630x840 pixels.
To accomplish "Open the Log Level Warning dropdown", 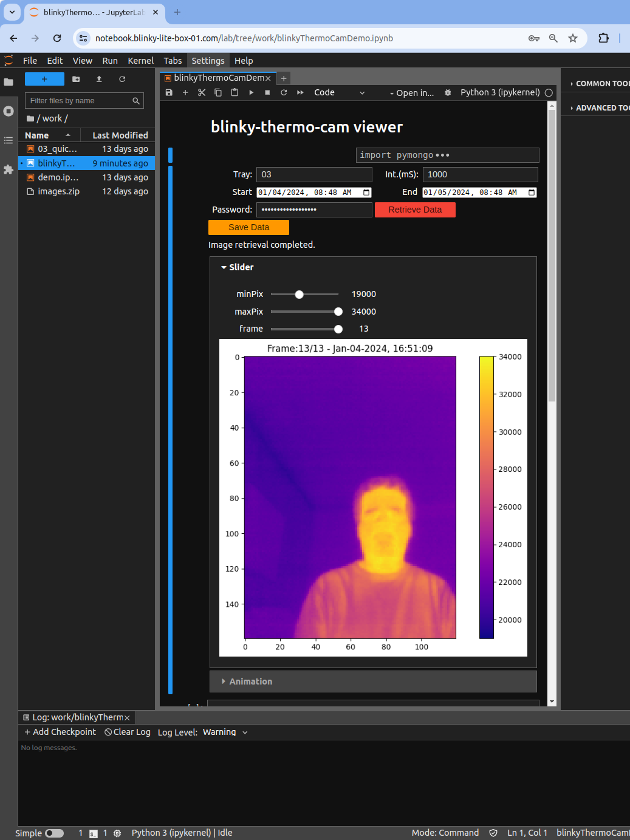I will tap(225, 732).
